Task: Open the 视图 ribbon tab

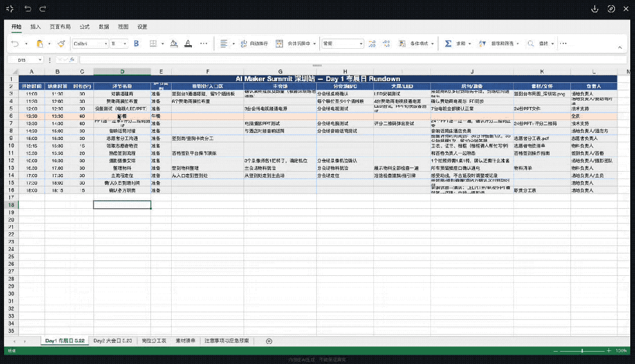Action: 123,26
